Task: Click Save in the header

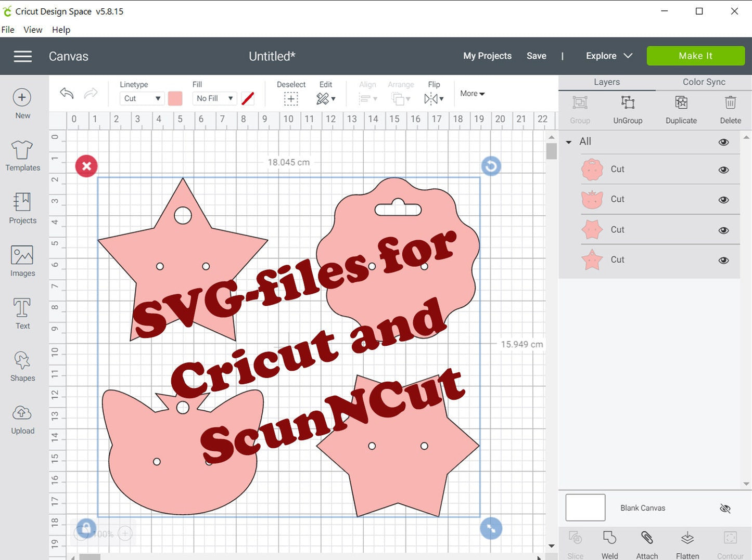Action: [536, 56]
